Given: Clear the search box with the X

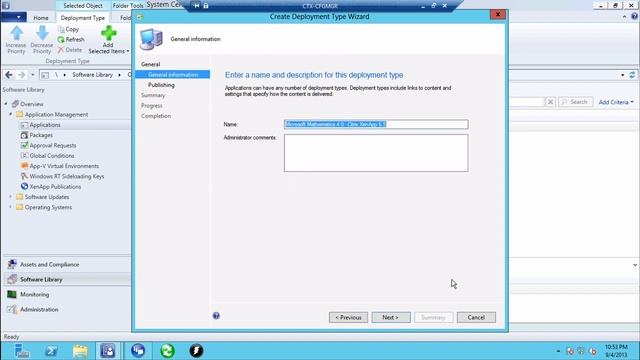Looking at the screenshot, I should (x=550, y=102).
